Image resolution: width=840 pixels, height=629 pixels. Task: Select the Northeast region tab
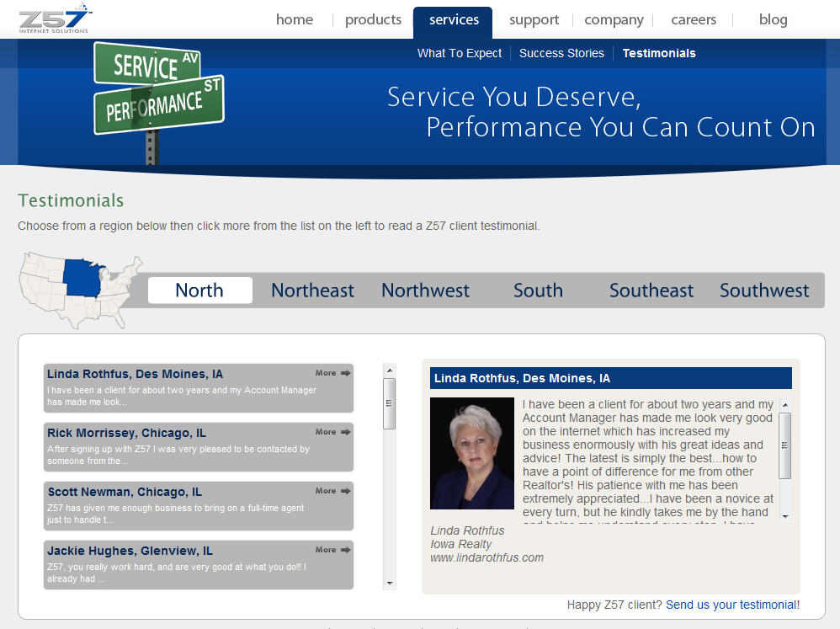[x=312, y=291]
